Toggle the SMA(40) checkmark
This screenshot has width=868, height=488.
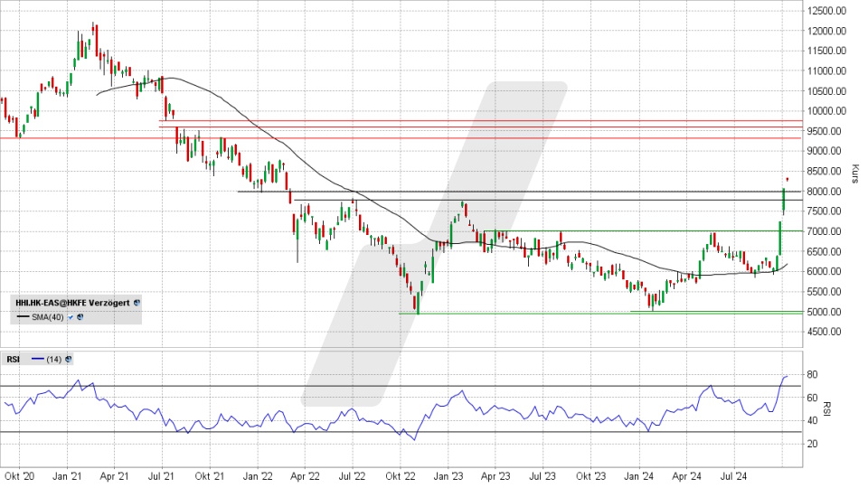click(x=71, y=317)
